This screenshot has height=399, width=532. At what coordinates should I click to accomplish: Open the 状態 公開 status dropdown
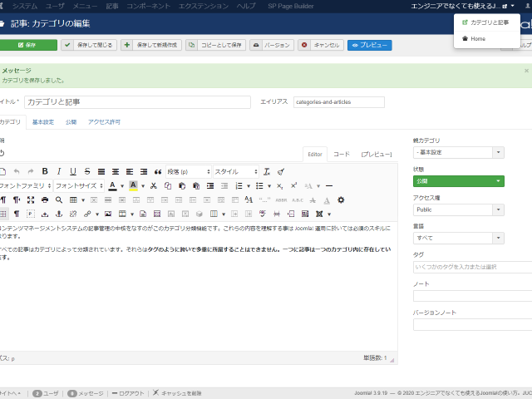click(458, 181)
